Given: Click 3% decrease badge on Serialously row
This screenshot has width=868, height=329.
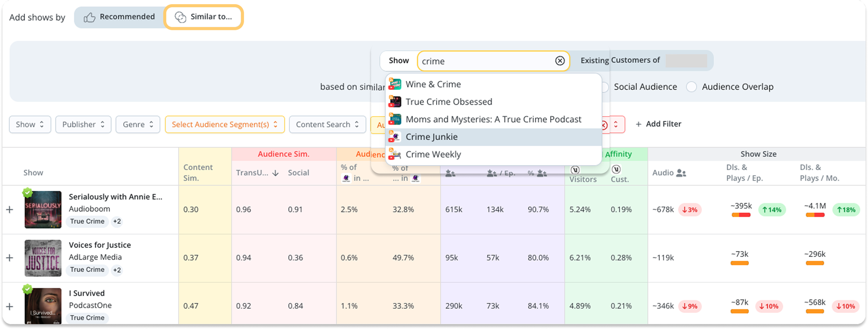Looking at the screenshot, I should tap(690, 210).
